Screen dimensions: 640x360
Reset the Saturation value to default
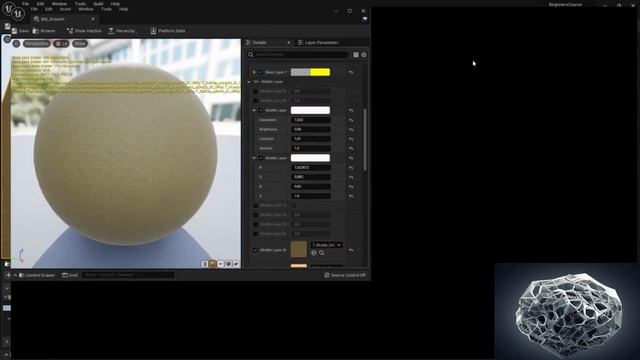coord(351,120)
